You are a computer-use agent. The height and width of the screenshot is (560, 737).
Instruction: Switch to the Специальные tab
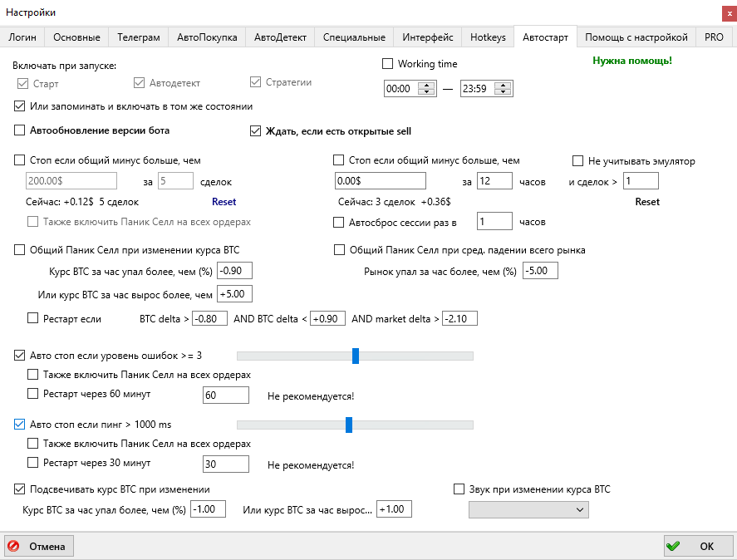(x=354, y=37)
